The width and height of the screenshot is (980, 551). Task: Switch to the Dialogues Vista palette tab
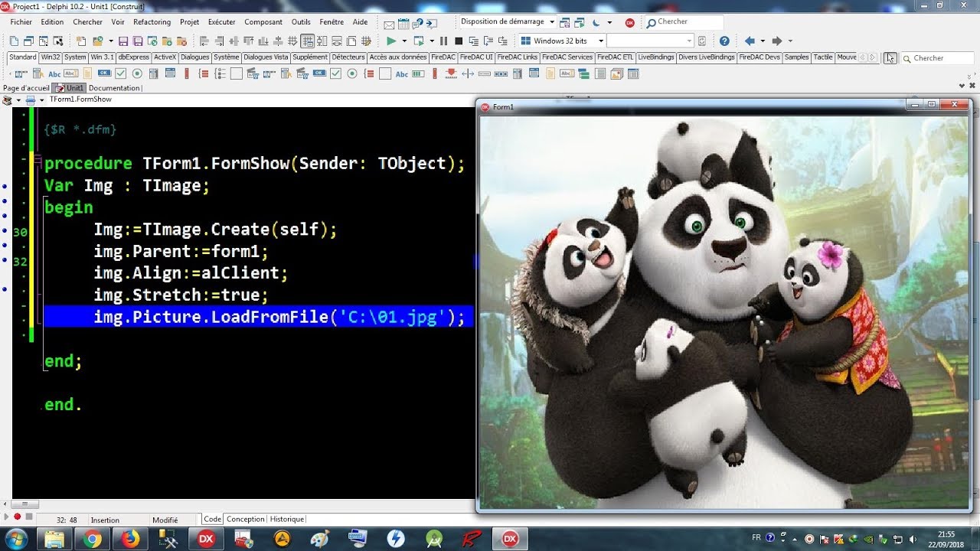pos(266,57)
